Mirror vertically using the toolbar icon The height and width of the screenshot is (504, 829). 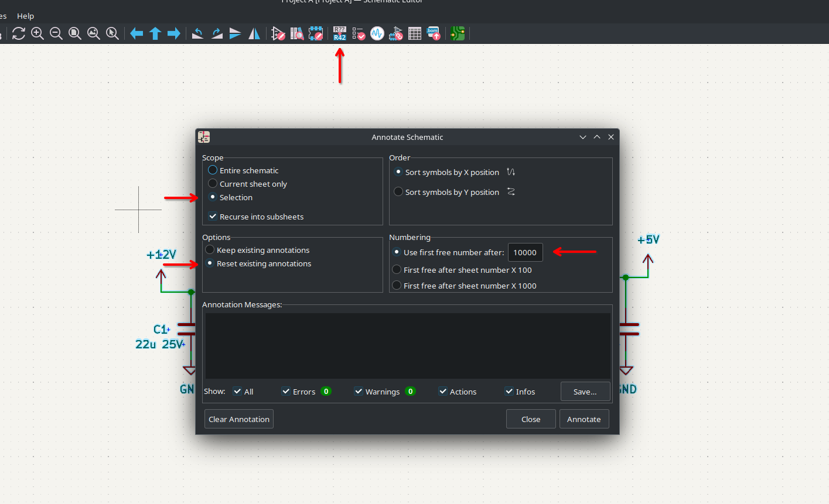coord(236,33)
